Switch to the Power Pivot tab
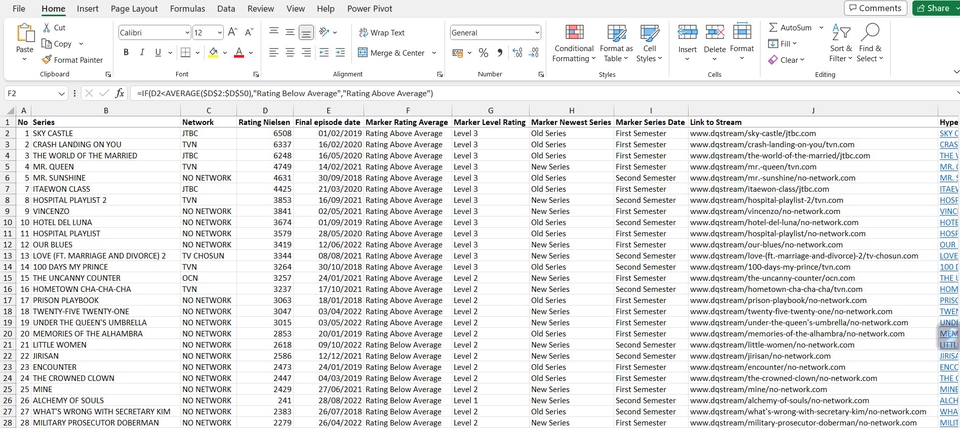 pos(370,9)
